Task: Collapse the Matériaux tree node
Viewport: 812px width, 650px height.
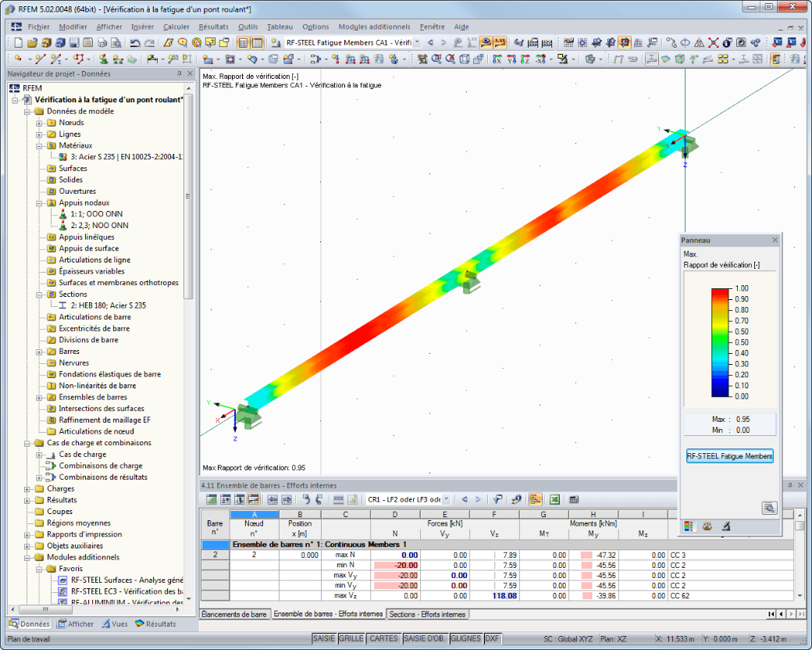Action: 39,145
